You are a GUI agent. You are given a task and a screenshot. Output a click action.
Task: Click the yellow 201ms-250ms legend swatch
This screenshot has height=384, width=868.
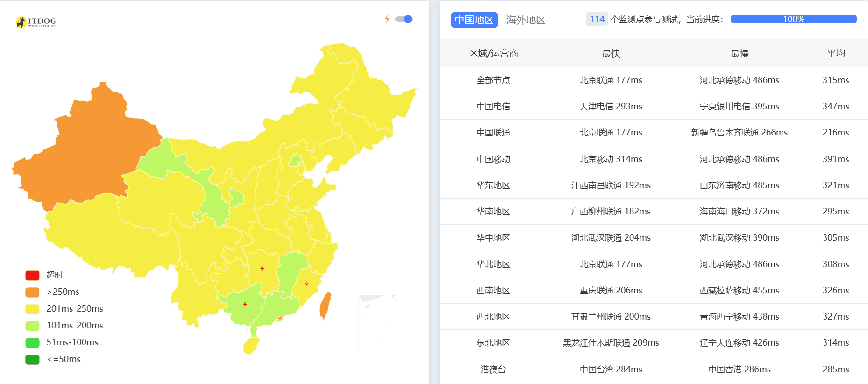point(32,309)
